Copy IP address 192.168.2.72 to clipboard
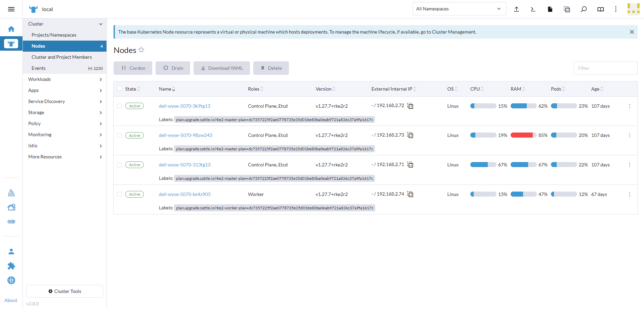 410,106
